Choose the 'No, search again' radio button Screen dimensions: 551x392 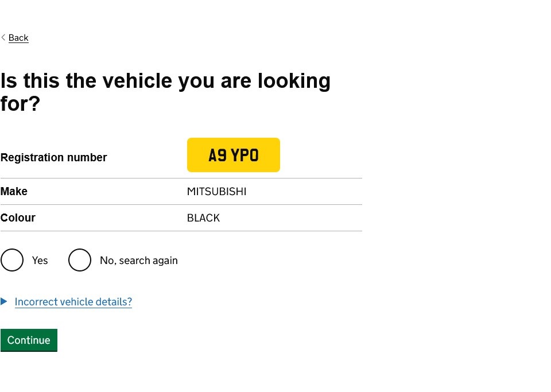click(x=80, y=260)
